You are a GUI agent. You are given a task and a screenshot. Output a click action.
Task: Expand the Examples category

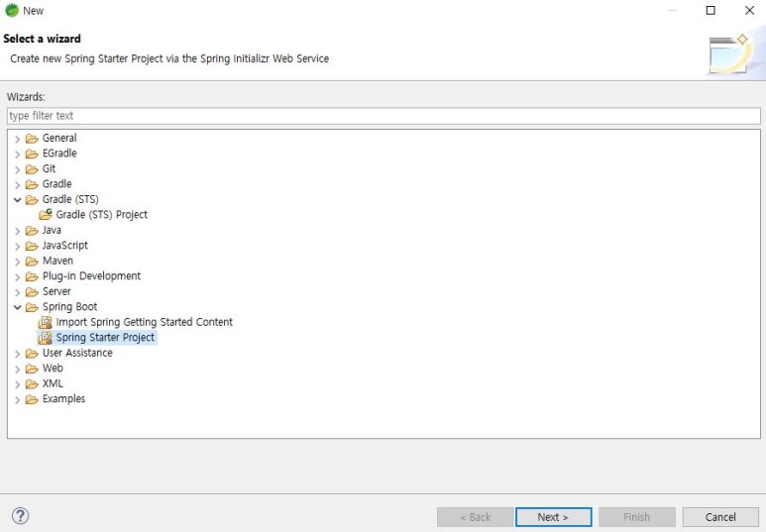pyautogui.click(x=17, y=399)
